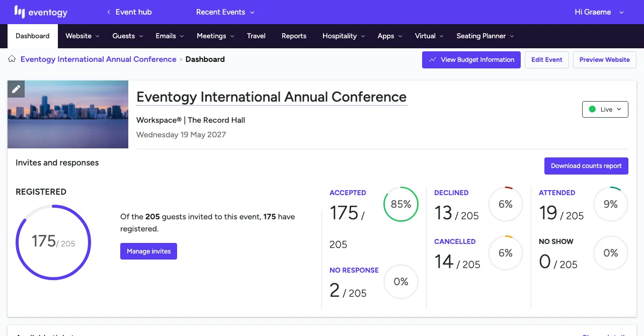Open the Travel menu item
The height and width of the screenshot is (336, 644).
(x=256, y=36)
